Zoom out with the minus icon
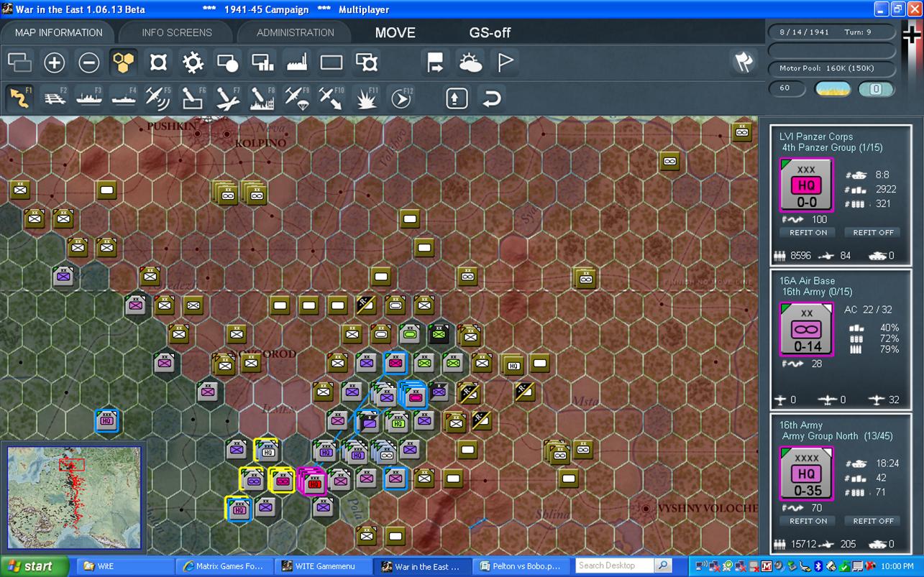The width and height of the screenshot is (924, 577). tap(89, 63)
